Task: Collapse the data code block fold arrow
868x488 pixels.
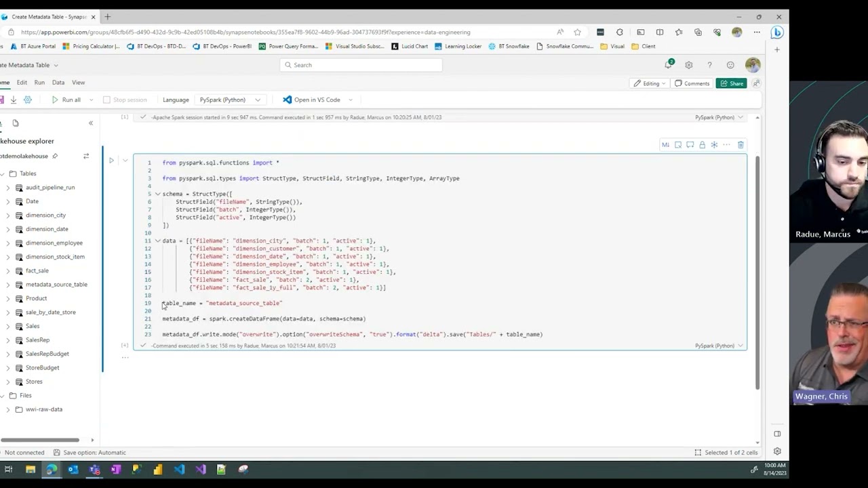Action: (x=157, y=241)
